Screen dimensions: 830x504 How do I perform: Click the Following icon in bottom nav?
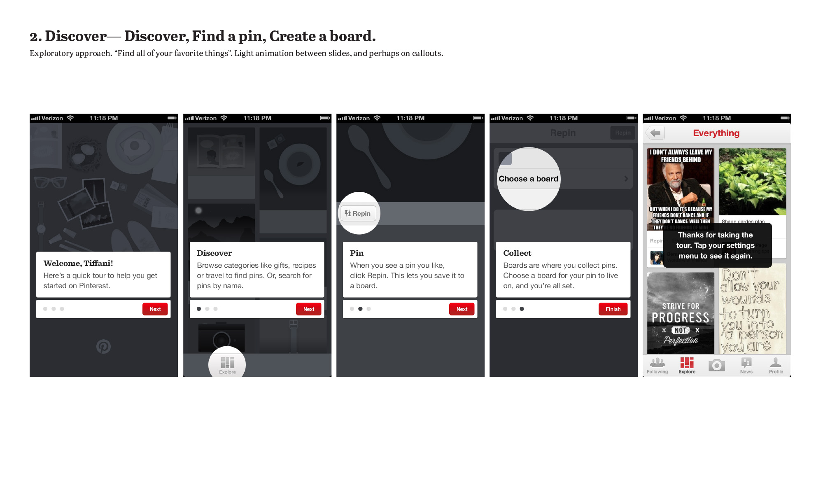tap(657, 366)
